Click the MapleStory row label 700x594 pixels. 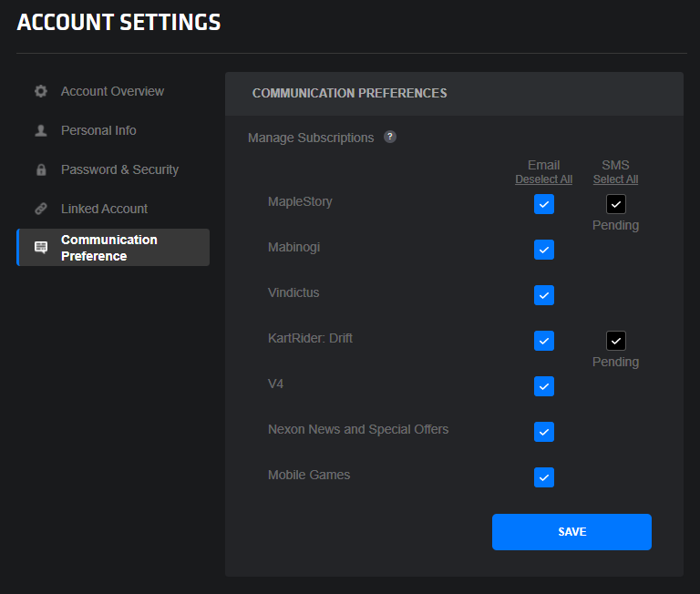tap(300, 201)
